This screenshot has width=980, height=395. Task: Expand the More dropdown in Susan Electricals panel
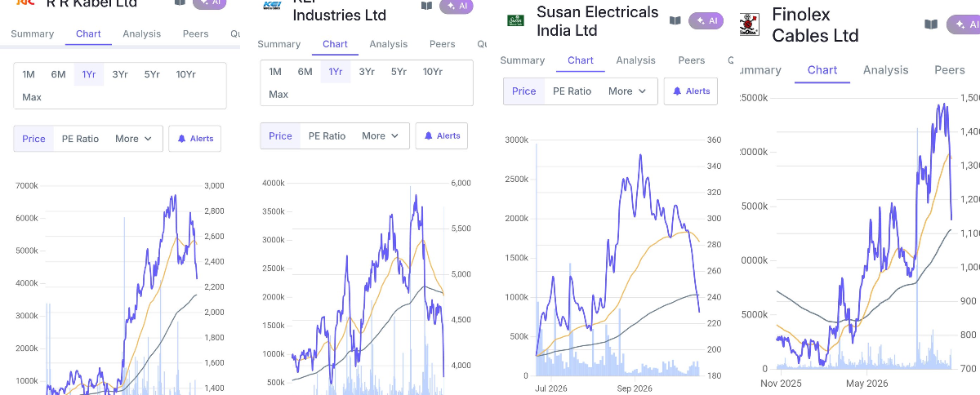[x=627, y=91]
